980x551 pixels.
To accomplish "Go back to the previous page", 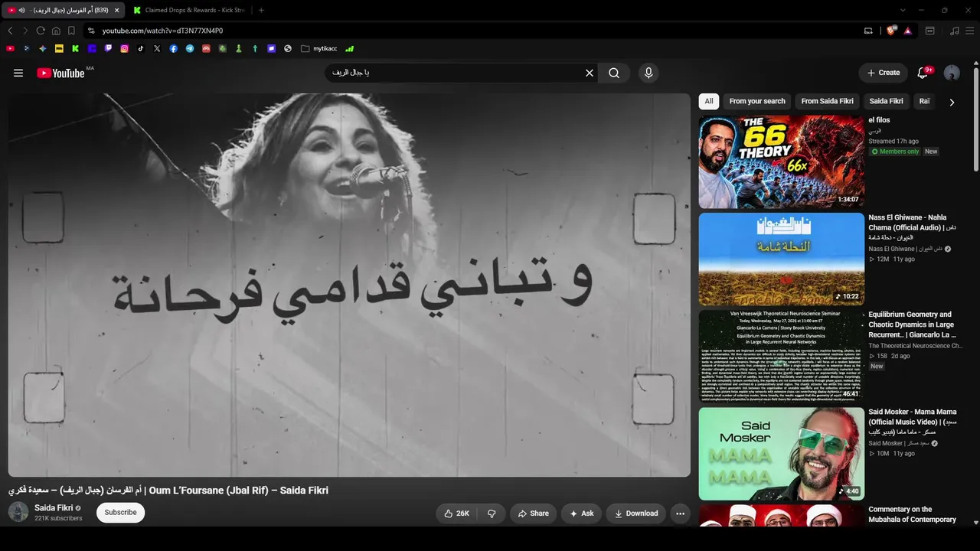I will 10,31.
